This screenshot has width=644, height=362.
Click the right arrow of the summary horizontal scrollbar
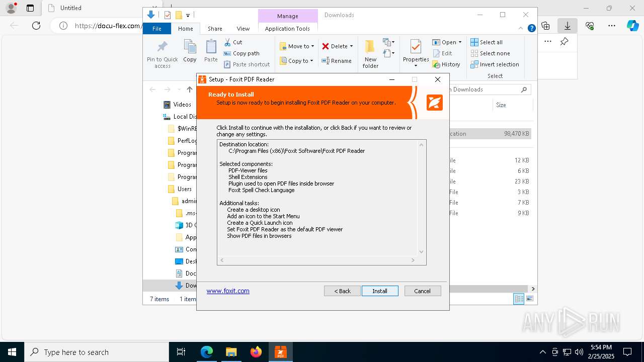(x=413, y=260)
